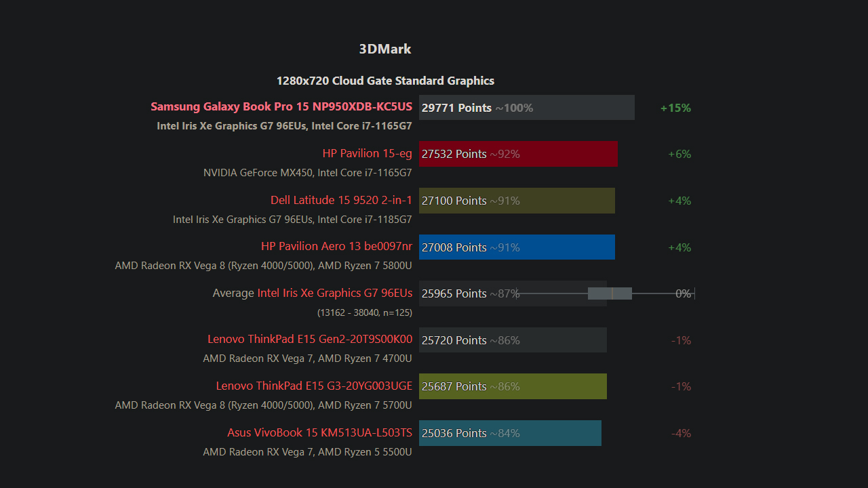Screen dimensions: 868x488
Task: Click the blue 27008 Points bar
Action: tap(517, 247)
